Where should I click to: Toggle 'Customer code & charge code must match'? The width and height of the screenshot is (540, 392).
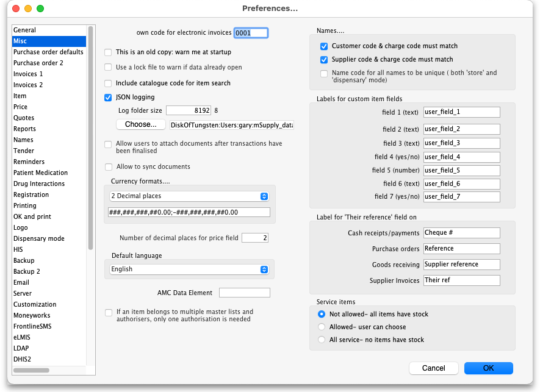click(324, 46)
